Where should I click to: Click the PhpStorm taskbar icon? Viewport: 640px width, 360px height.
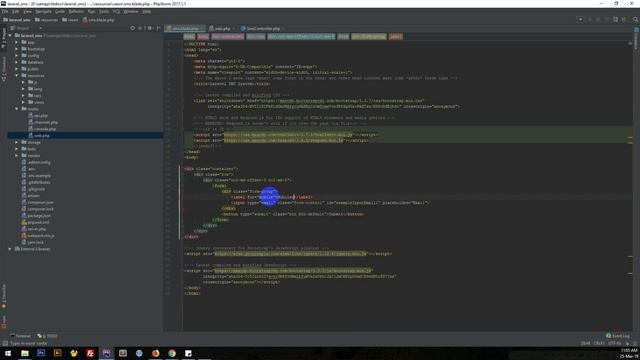coord(107,353)
